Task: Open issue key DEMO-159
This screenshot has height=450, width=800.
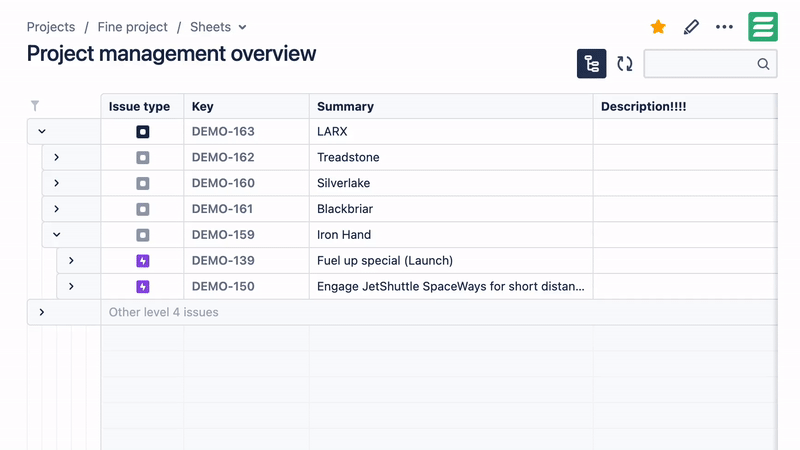Action: pyautogui.click(x=223, y=235)
